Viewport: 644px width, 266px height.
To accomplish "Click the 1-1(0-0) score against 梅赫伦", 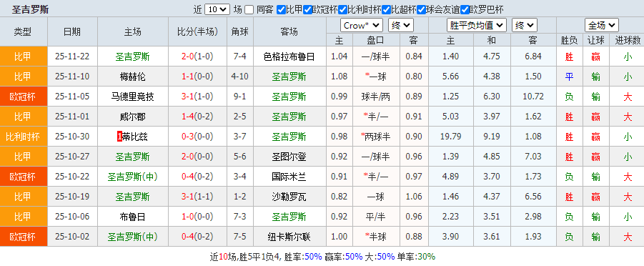I will coord(197,77).
